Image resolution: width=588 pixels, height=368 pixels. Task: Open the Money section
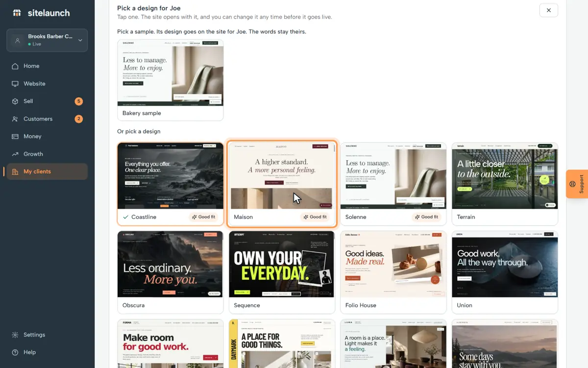47,136
